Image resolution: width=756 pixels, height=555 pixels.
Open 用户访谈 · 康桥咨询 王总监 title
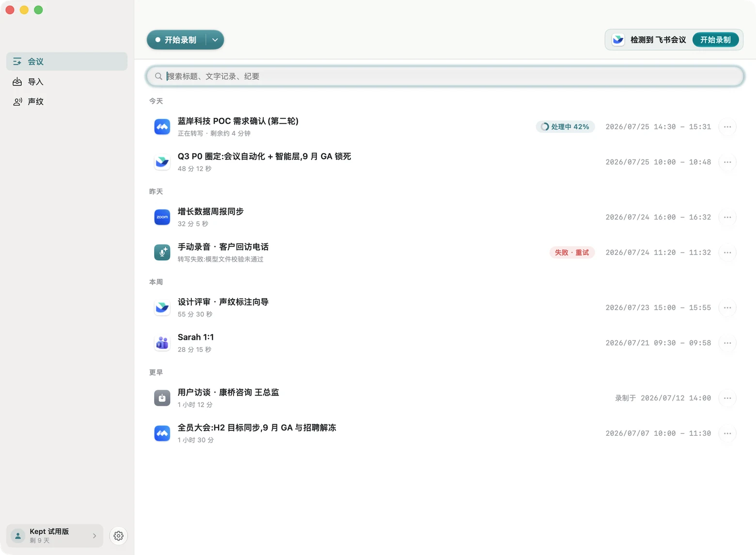coord(228,393)
